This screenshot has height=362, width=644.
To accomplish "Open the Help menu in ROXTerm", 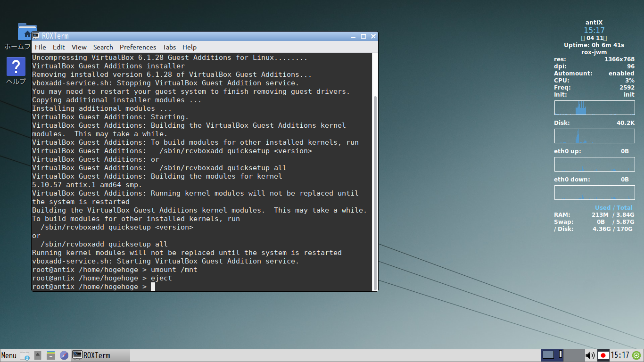I will (x=189, y=47).
